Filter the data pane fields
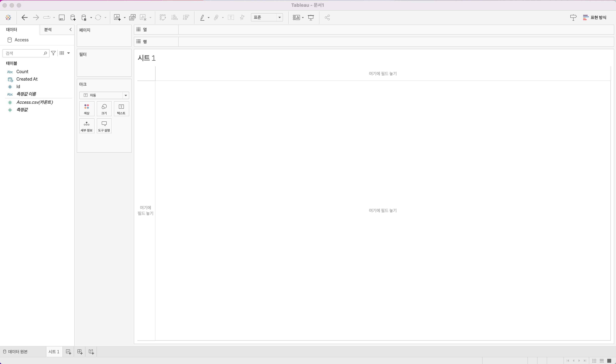The height and width of the screenshot is (364, 616). [53, 53]
